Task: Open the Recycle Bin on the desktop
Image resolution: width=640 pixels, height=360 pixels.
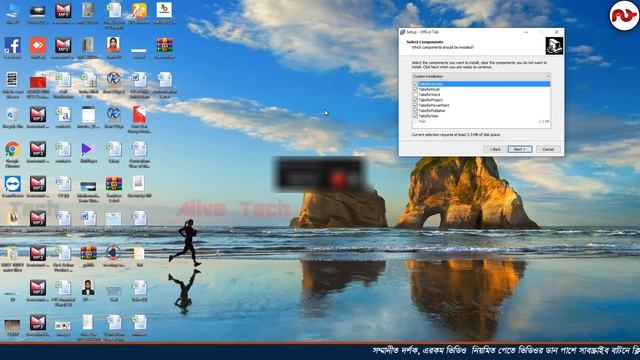Action: [x=12, y=116]
